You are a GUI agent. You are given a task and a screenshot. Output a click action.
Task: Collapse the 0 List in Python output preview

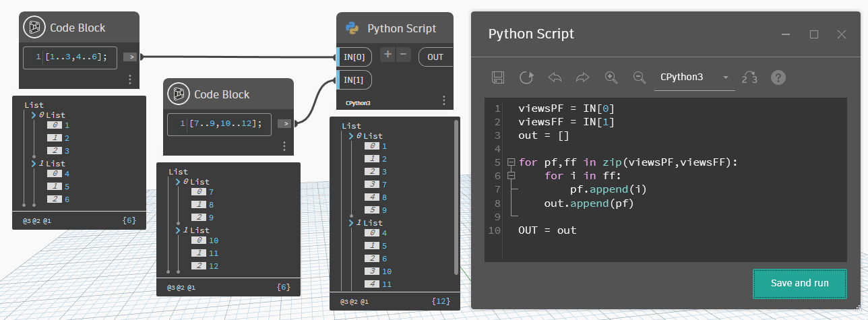tap(350, 136)
